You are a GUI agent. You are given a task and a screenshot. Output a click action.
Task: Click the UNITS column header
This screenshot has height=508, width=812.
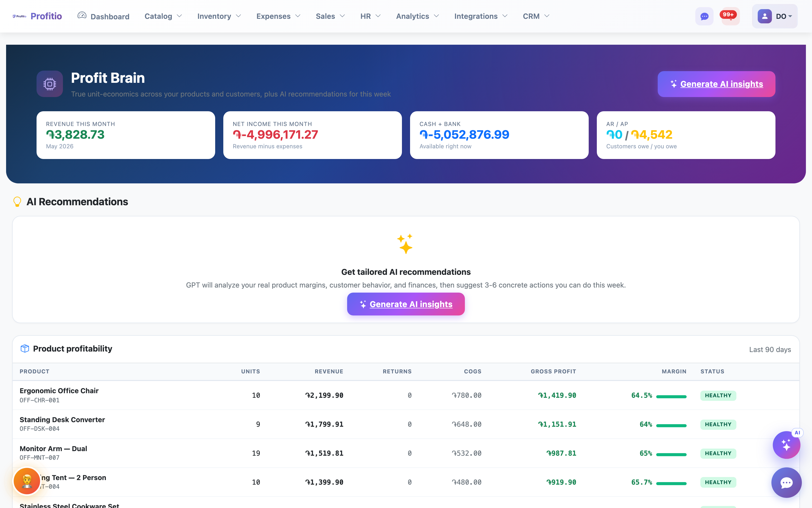(x=250, y=371)
